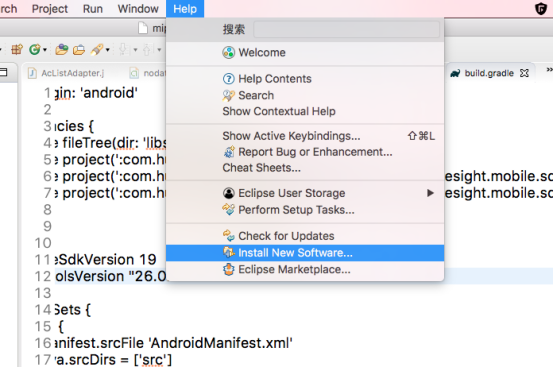Open the Project menu
The image size is (554, 368).
tap(50, 8)
